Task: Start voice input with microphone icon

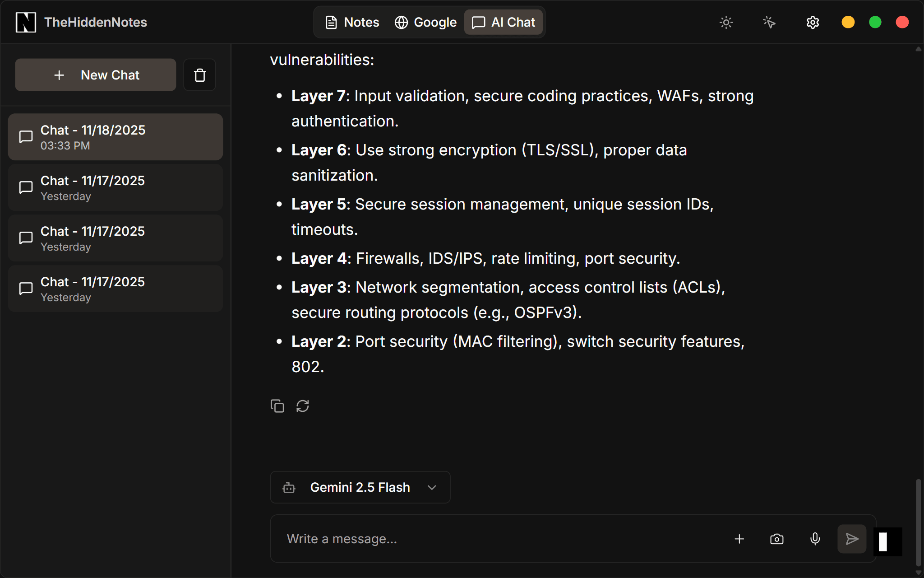Action: 815,539
